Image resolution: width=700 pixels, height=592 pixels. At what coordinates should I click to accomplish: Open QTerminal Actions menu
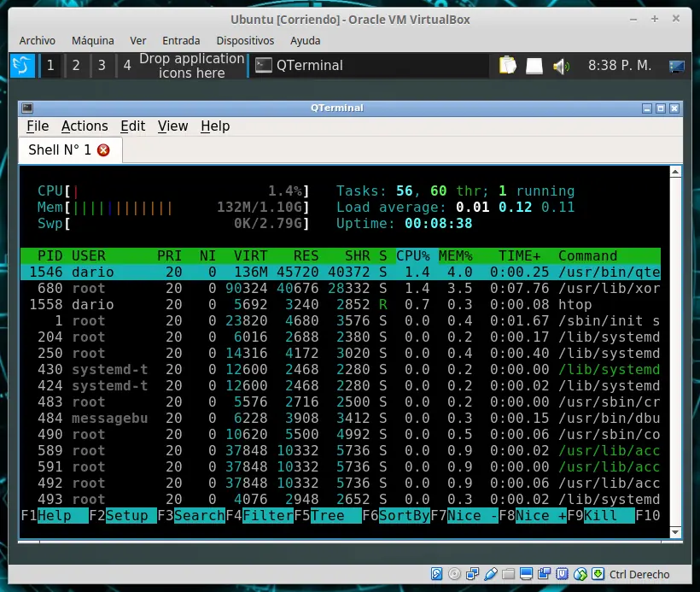[85, 126]
